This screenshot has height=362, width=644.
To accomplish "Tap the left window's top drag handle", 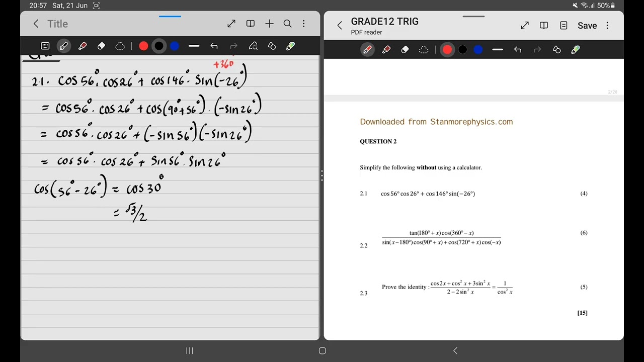I will pyautogui.click(x=170, y=16).
